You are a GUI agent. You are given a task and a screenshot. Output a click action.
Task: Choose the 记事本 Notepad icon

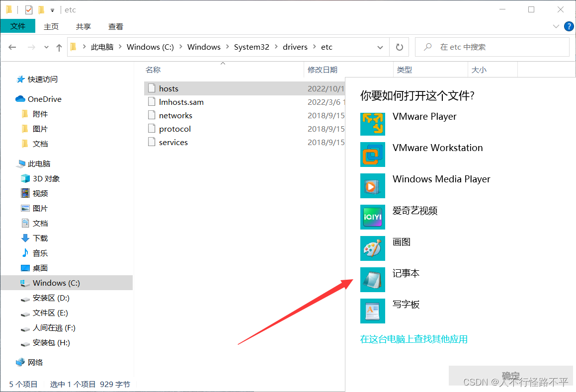[373, 280]
